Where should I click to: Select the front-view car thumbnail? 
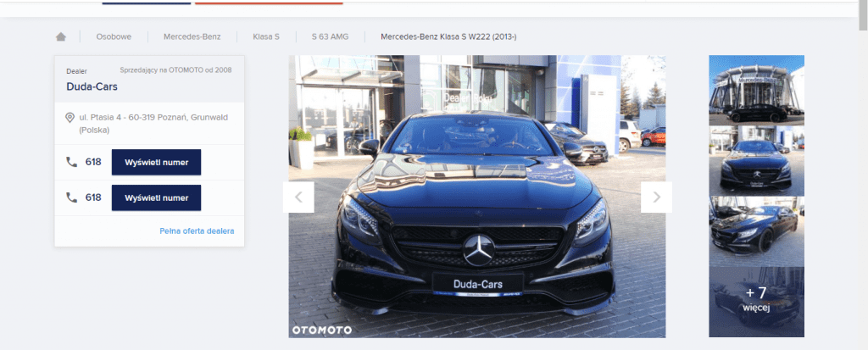coord(756,161)
